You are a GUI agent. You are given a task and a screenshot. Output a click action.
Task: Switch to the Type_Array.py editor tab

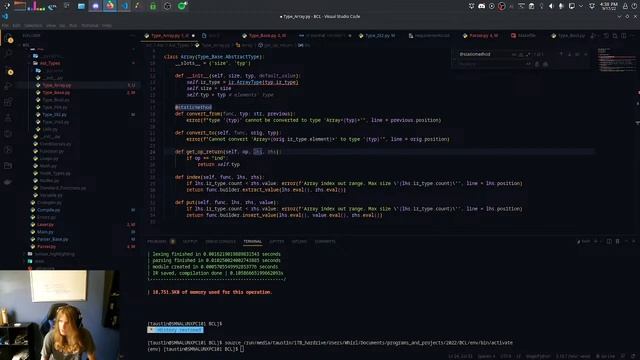[170, 36]
